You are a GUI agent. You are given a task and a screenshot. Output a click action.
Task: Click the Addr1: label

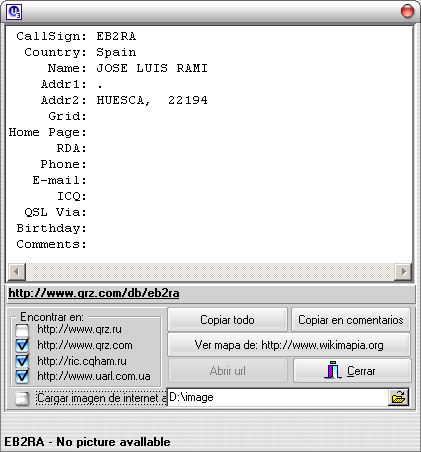(x=64, y=84)
